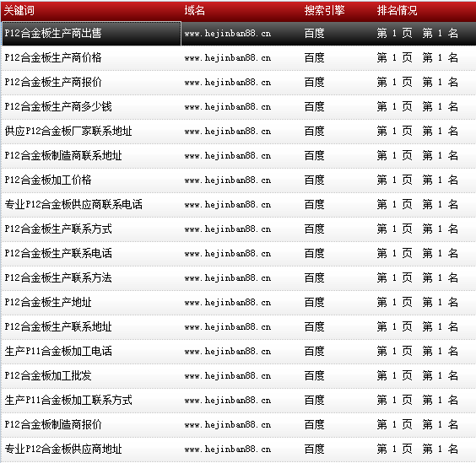Select row P12合金板生产商出售
The height and width of the screenshot is (463, 476).
click(x=239, y=34)
